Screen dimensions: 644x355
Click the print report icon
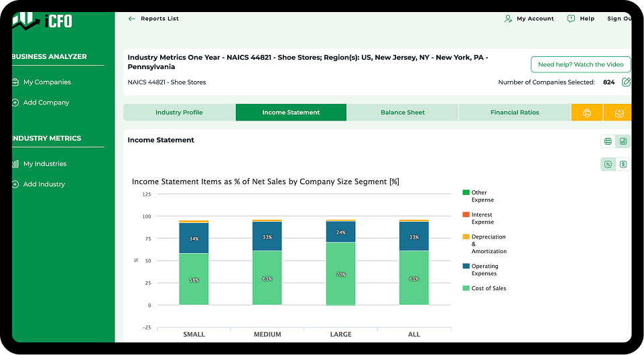587,113
